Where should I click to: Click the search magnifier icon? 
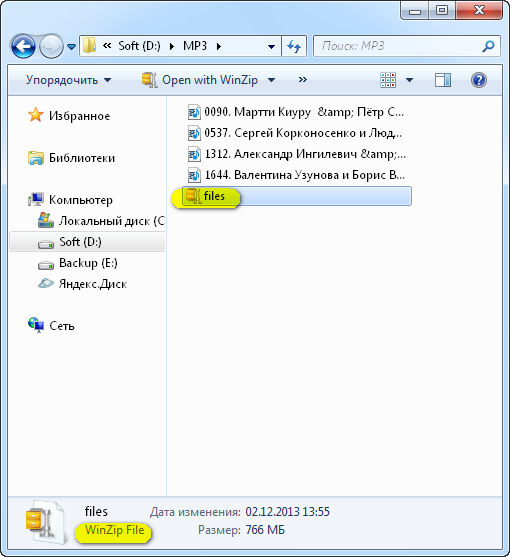pos(488,46)
